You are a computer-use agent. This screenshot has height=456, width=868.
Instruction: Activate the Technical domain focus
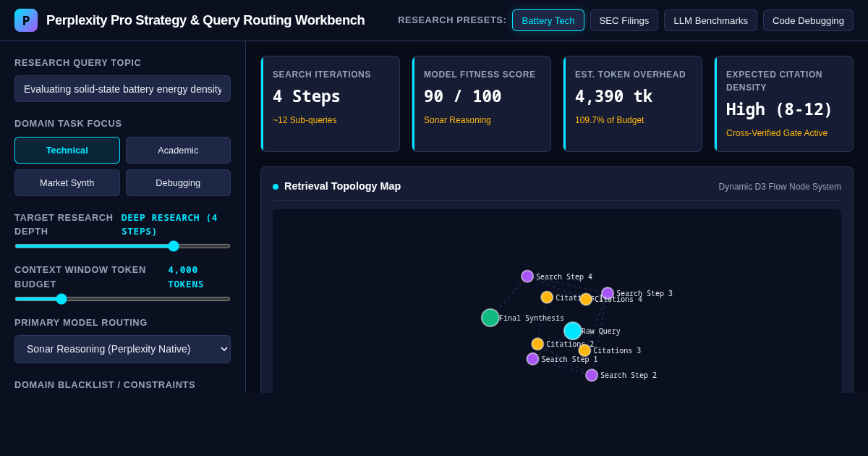[67, 151]
